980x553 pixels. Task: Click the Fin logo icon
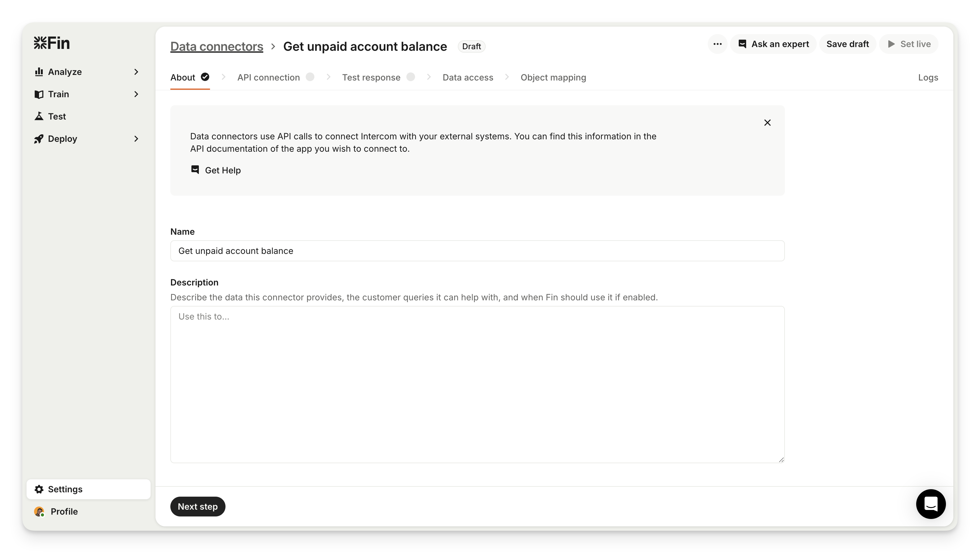click(40, 43)
